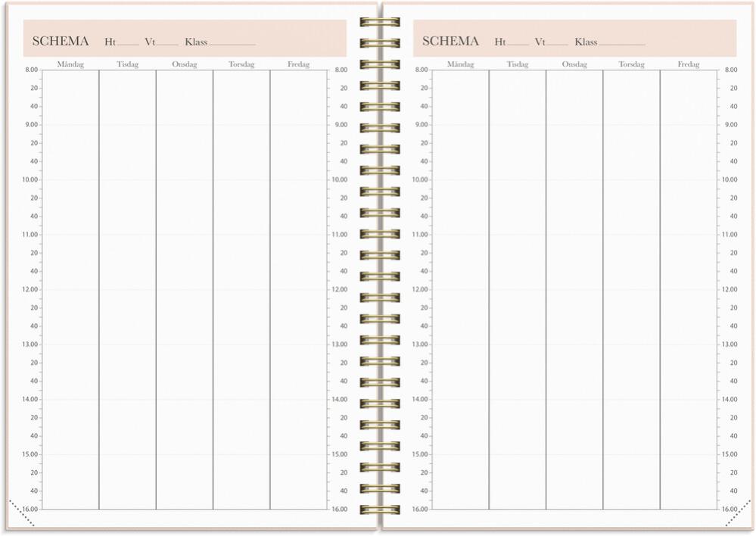Select the Måndag column header on the left page
This screenshot has width=756, height=536.
point(70,64)
